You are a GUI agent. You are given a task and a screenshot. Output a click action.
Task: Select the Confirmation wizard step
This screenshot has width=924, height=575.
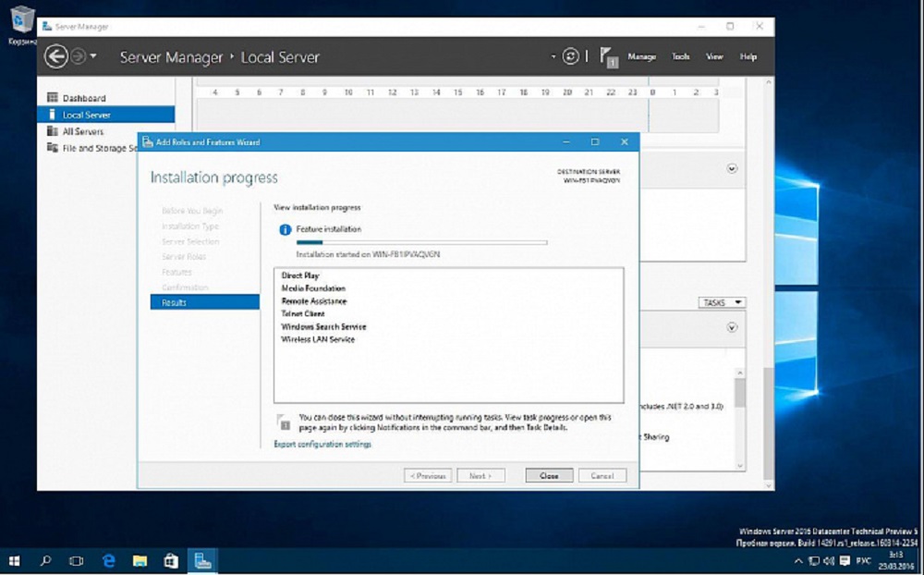pyautogui.click(x=185, y=287)
